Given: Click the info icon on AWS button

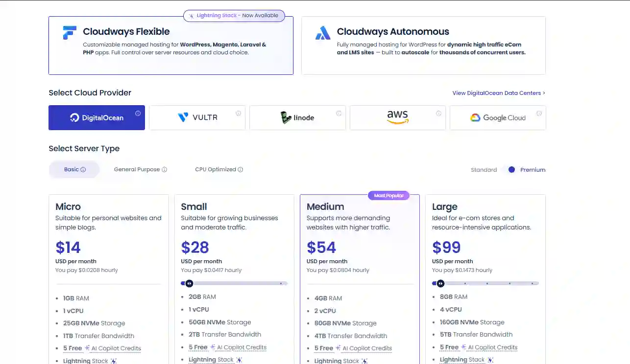Looking at the screenshot, I should pos(439,113).
